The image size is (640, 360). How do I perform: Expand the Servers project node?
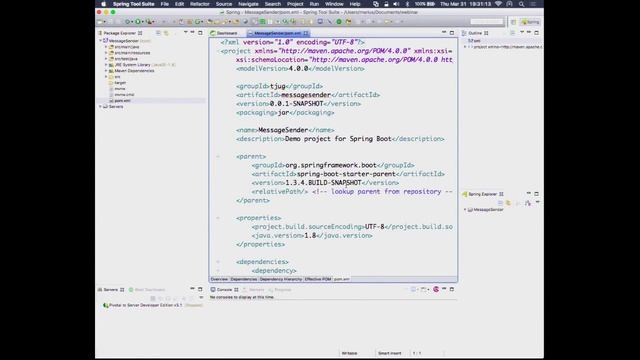[x=100, y=107]
